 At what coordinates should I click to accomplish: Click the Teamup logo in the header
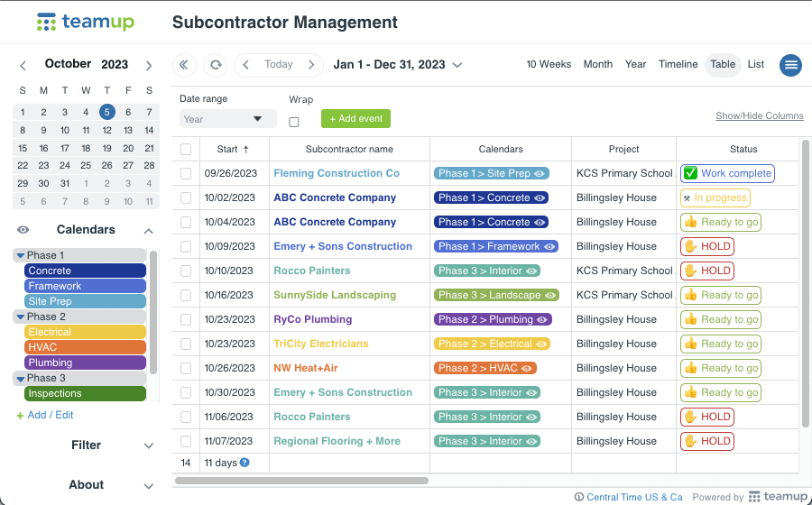coord(86,23)
